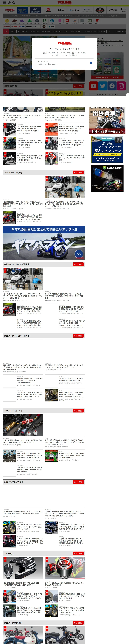Open the ヤマハマシン Yamaha articles banner

(x=44, y=243)
